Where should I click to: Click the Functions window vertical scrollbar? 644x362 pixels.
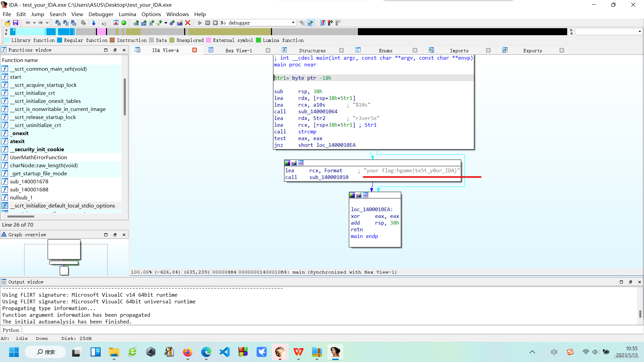125,97
